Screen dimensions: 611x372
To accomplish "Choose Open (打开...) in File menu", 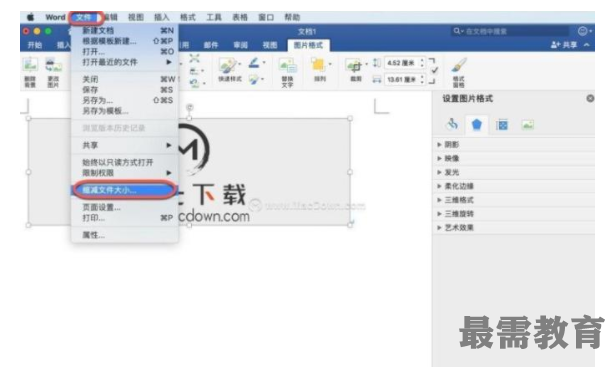I will point(125,51).
